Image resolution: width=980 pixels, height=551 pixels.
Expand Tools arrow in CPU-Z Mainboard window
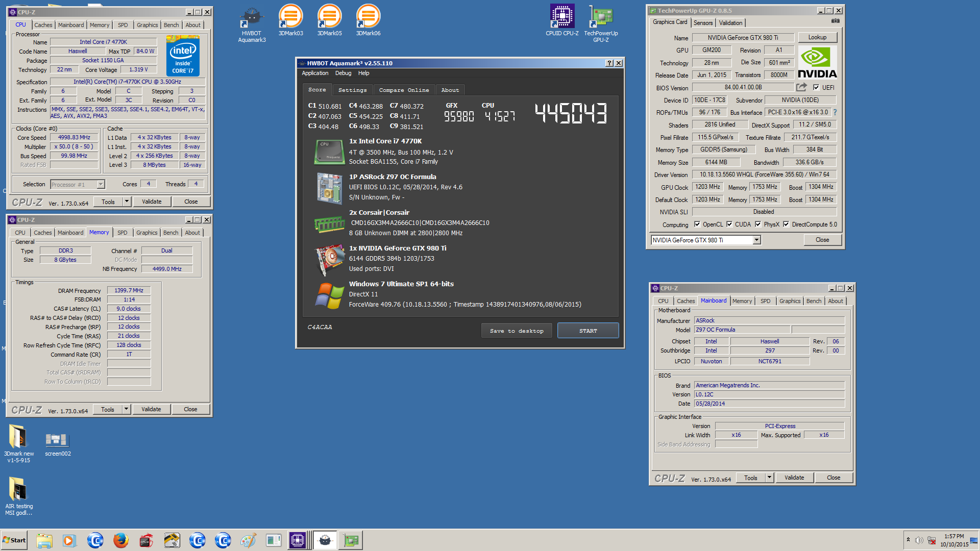[x=769, y=478]
